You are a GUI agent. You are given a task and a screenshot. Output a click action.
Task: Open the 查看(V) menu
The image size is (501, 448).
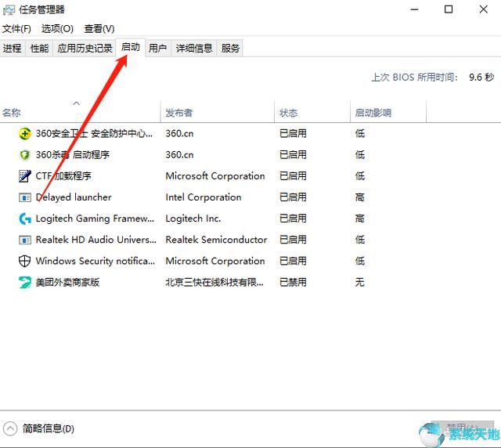(x=99, y=29)
